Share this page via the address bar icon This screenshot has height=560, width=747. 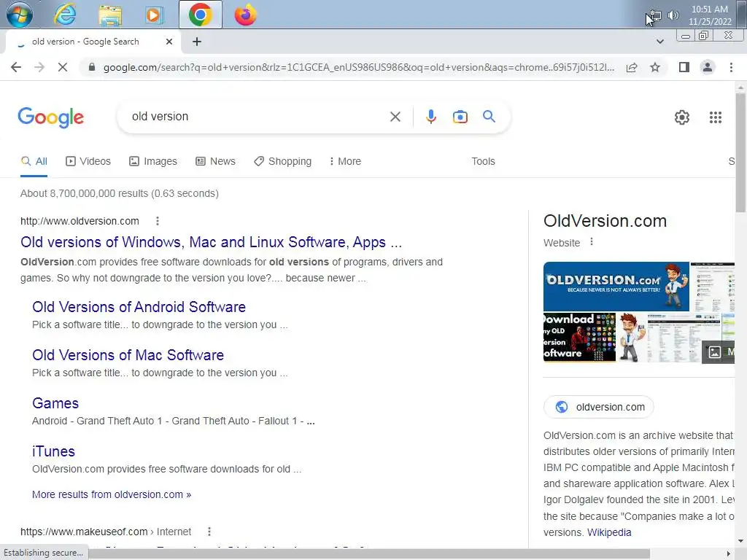(632, 67)
